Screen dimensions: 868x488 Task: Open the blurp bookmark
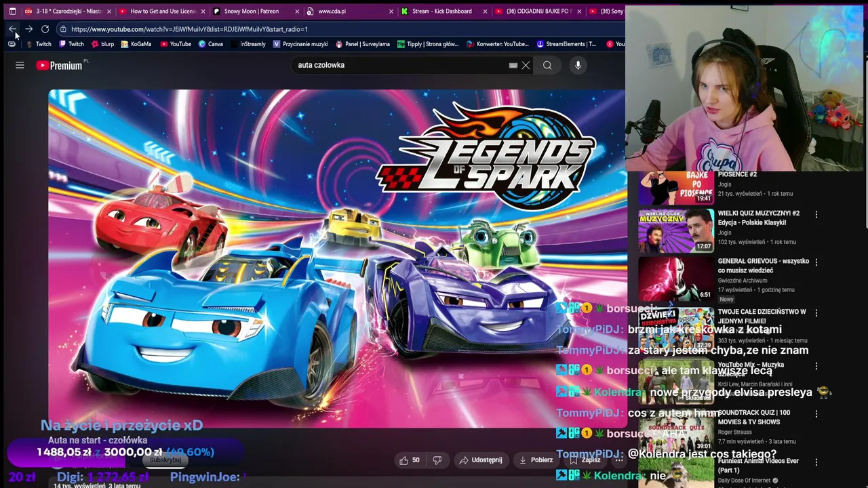tap(102, 44)
